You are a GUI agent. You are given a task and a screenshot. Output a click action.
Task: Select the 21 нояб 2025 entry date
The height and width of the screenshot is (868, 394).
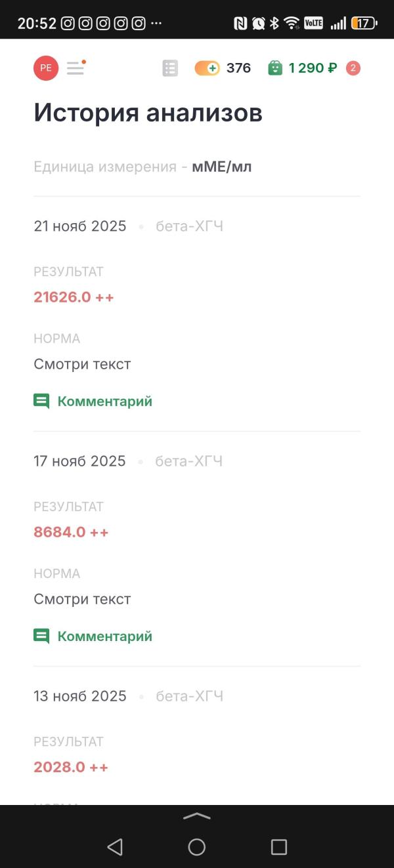[x=80, y=226]
